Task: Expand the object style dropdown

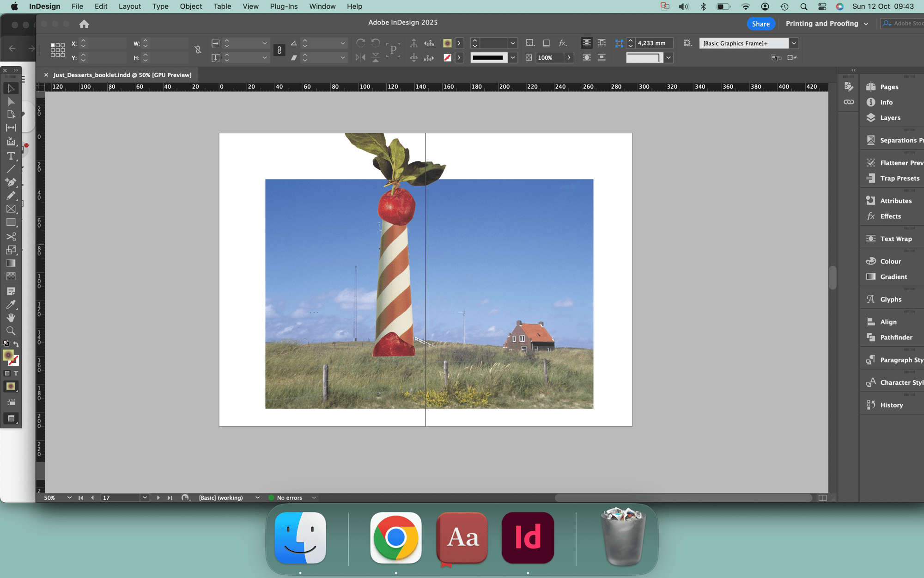Action: [794, 43]
